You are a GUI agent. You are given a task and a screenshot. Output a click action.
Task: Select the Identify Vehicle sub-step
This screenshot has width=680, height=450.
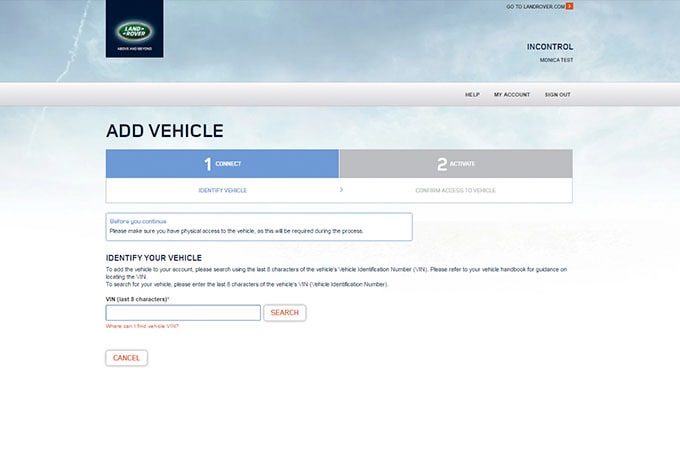coord(222,189)
